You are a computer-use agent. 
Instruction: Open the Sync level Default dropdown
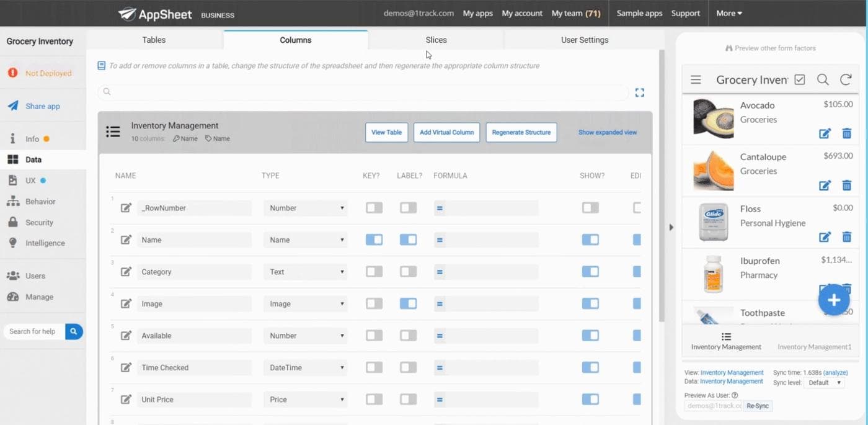pos(823,383)
